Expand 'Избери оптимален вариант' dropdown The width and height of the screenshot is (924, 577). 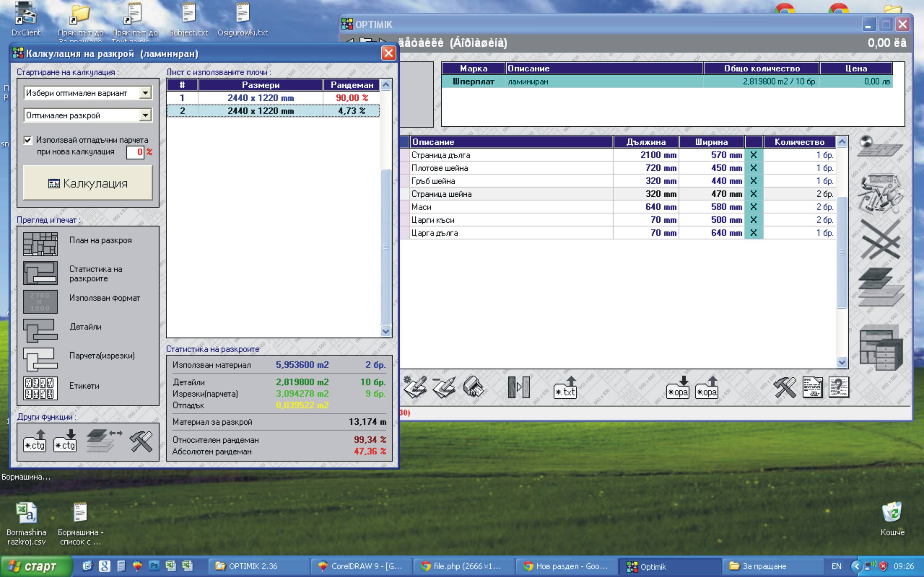coord(145,93)
